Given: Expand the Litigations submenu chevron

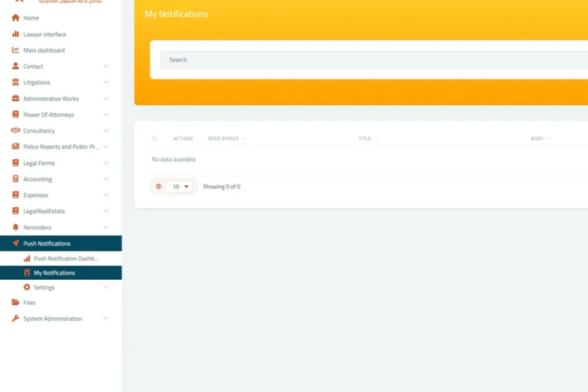Looking at the screenshot, I should (x=106, y=82).
